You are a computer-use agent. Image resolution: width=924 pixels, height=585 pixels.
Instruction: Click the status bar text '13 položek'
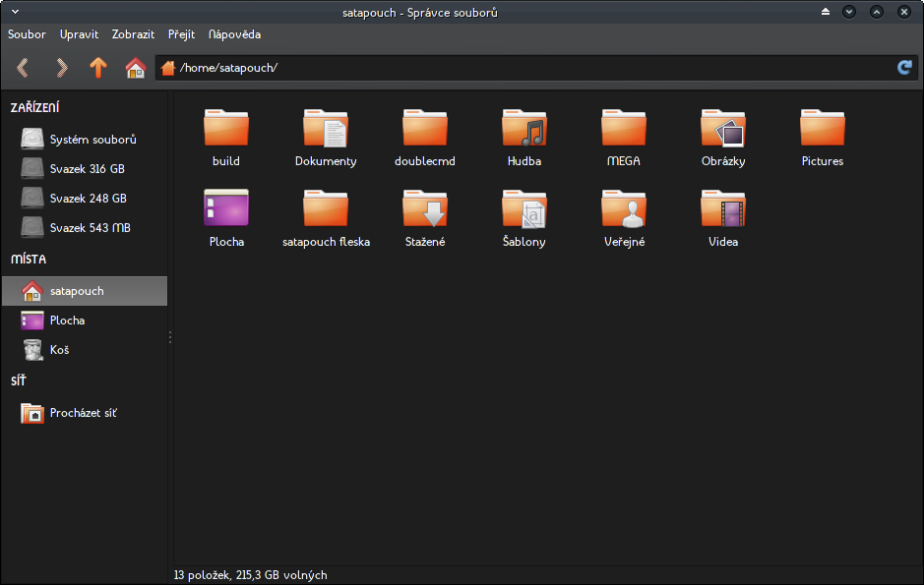202,575
